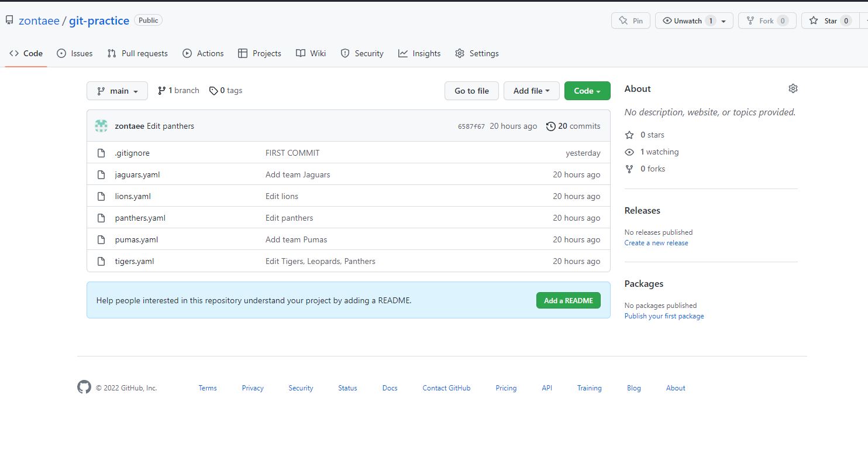Screen dimensions: 868x456
Task: Click Create a new release
Action: [656, 243]
